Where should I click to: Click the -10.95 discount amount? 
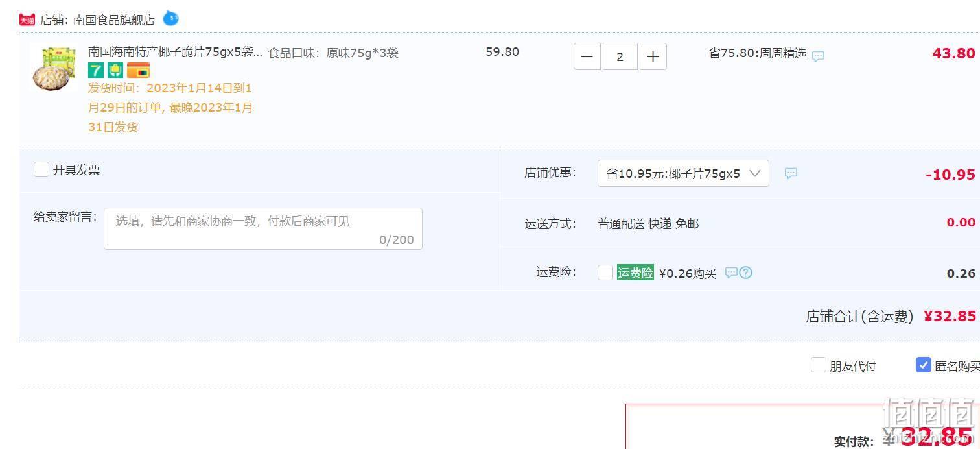950,174
